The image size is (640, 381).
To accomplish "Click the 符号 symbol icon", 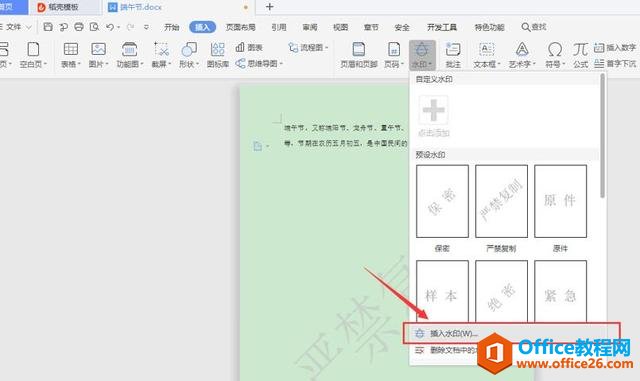I will (555, 49).
